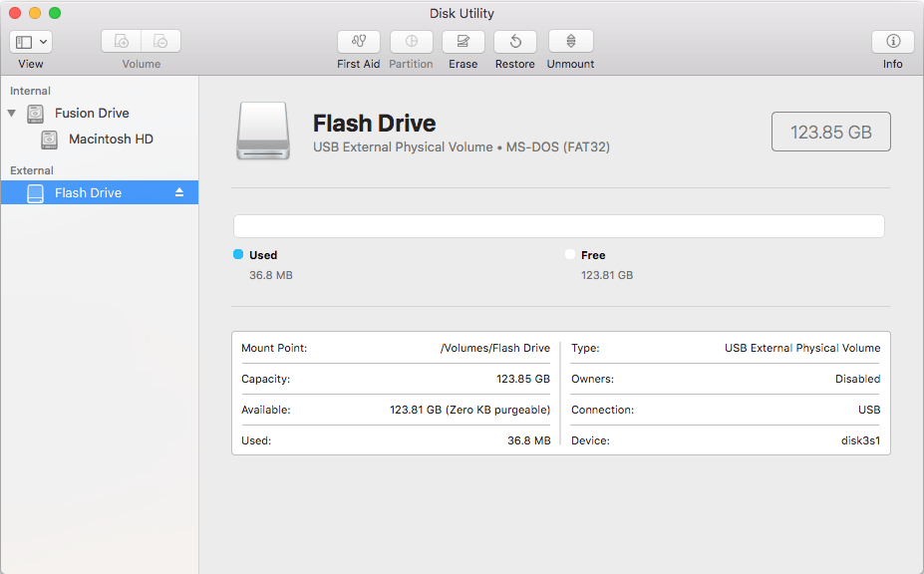Click the 'Disk Utility' window title

462,13
